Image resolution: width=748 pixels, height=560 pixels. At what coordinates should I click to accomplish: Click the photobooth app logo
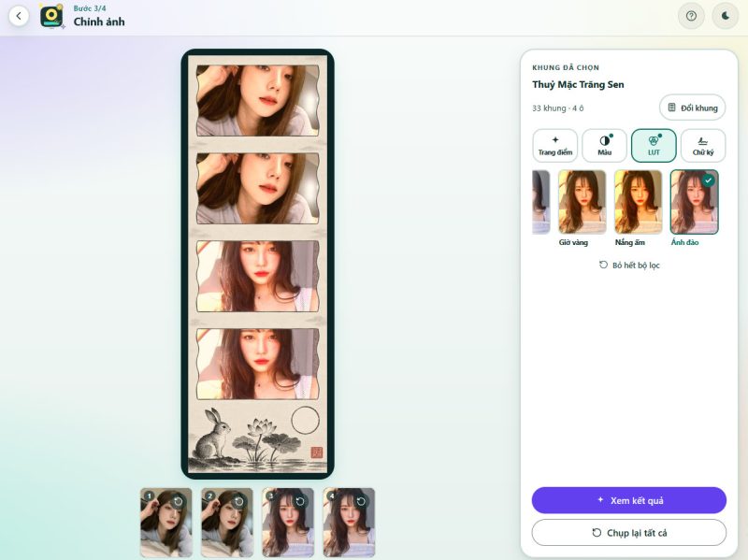point(52,16)
